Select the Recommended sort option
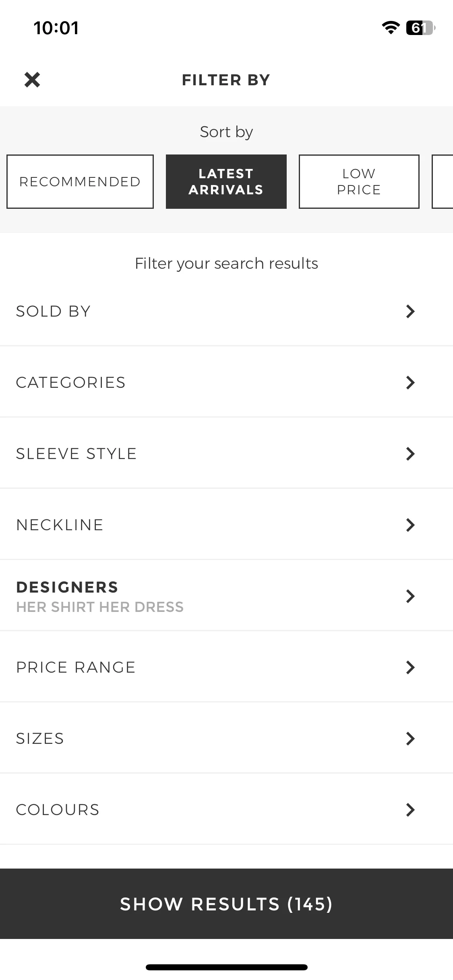Image resolution: width=453 pixels, height=980 pixels. point(80,181)
